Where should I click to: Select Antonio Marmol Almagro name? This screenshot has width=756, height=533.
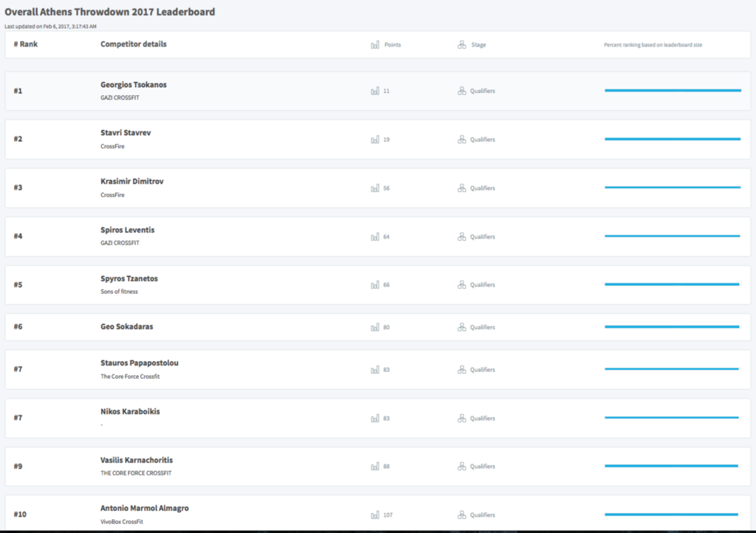[x=145, y=509]
